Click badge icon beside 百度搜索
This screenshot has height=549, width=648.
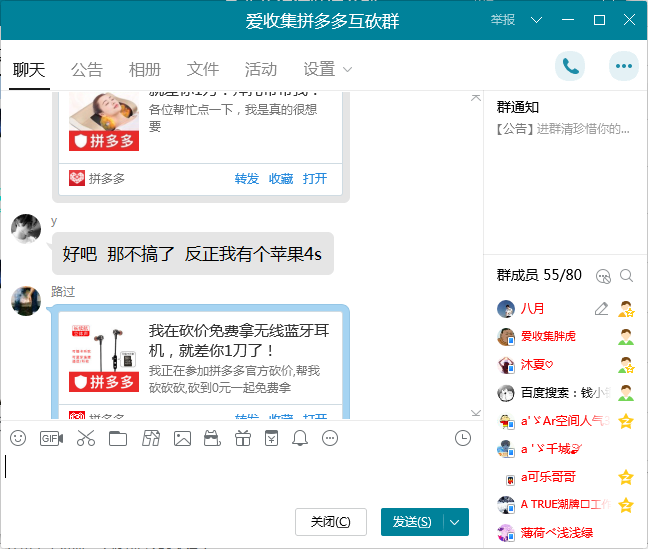point(626,393)
